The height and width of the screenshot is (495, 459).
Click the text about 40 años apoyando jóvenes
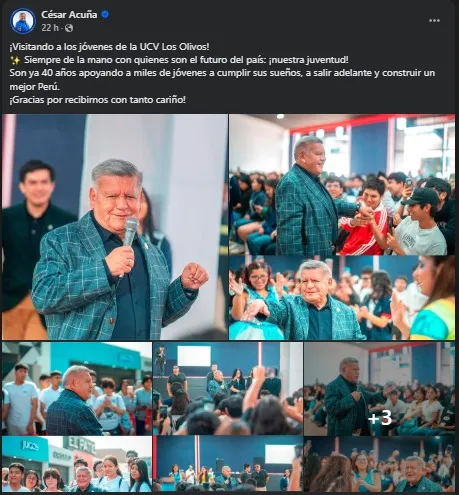pos(222,80)
